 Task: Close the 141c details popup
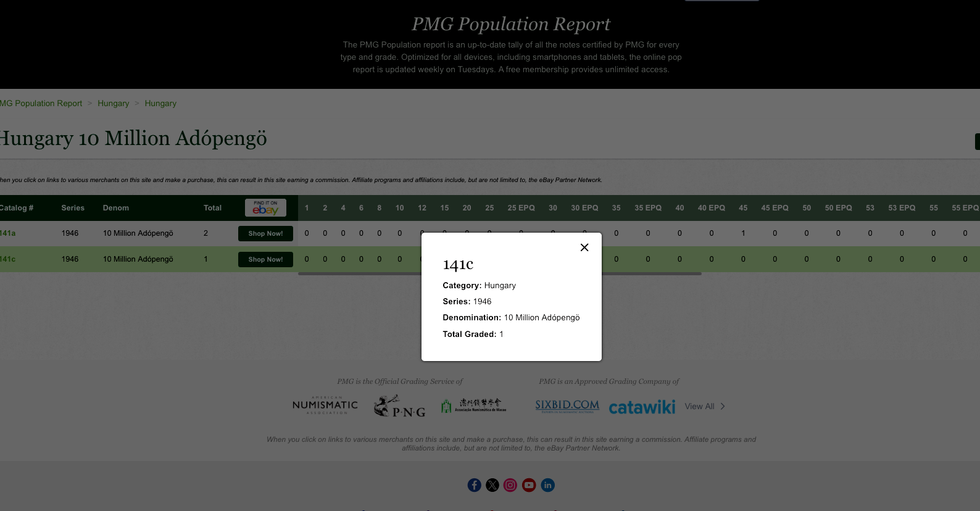pos(584,247)
